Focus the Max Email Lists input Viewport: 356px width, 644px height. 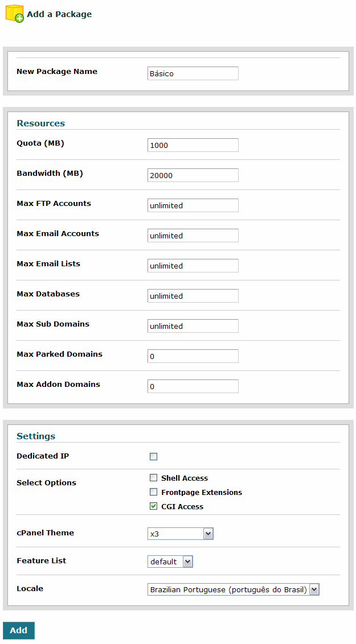click(x=193, y=266)
